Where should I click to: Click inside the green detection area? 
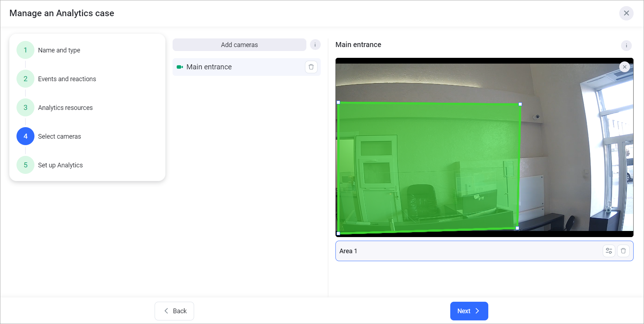point(429,167)
